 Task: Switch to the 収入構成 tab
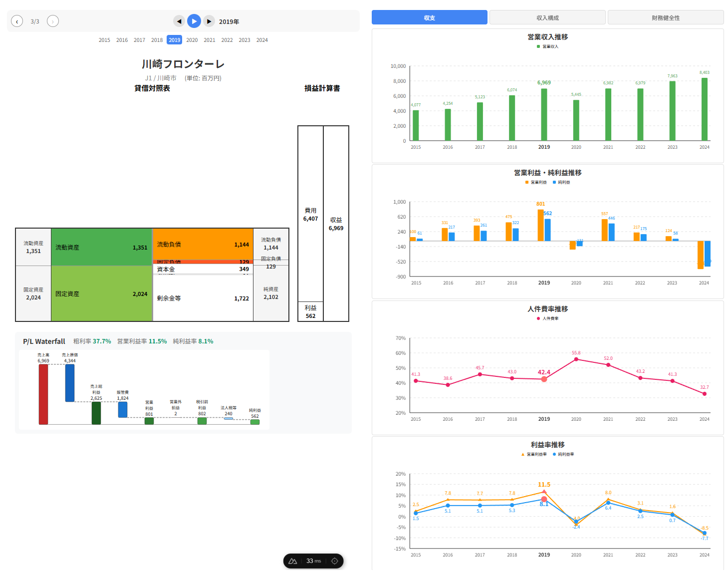[x=547, y=17]
